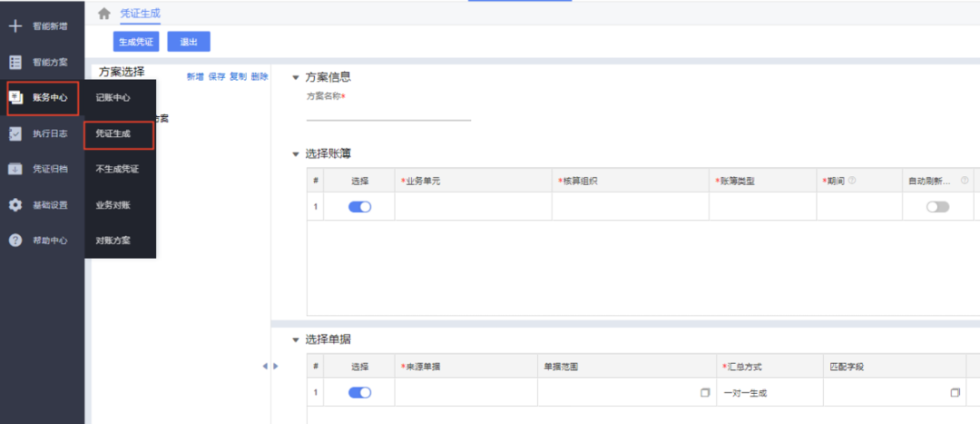This screenshot has height=424, width=980.
Task: Click the 删除 link
Action: pos(260,77)
